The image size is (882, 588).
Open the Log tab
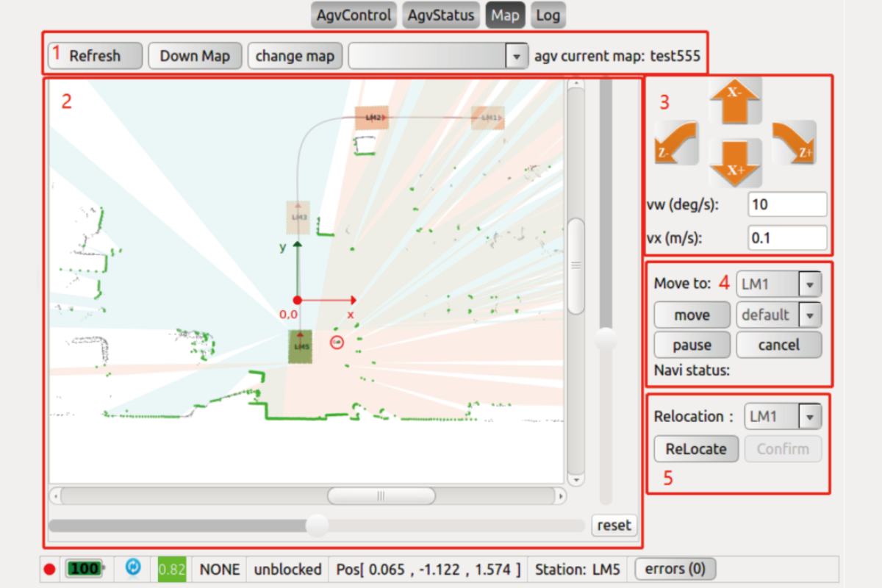(548, 15)
